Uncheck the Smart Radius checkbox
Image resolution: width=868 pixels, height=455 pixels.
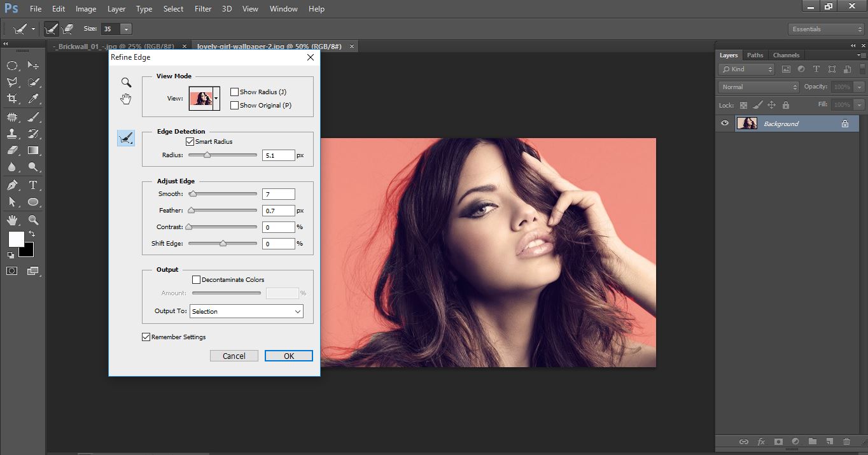189,141
